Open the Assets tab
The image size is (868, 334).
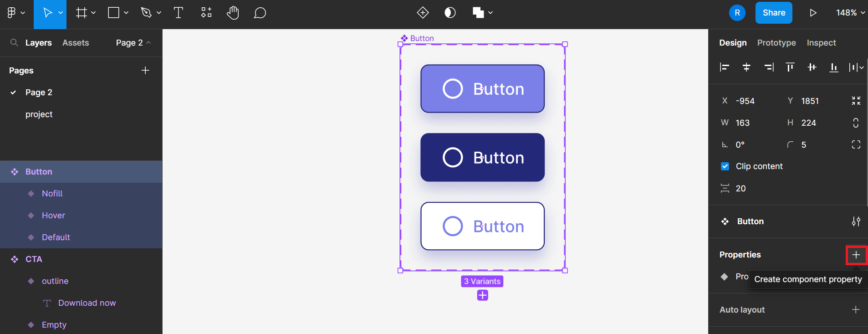(x=76, y=43)
